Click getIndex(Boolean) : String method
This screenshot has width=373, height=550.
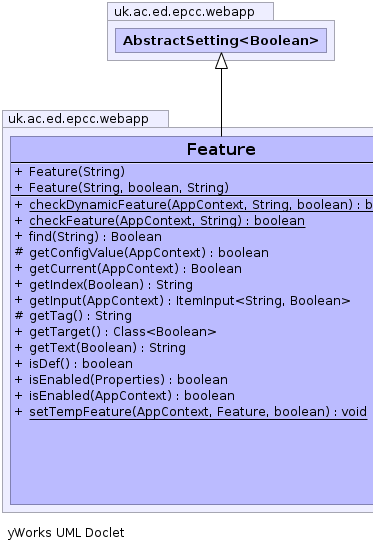(x=111, y=285)
